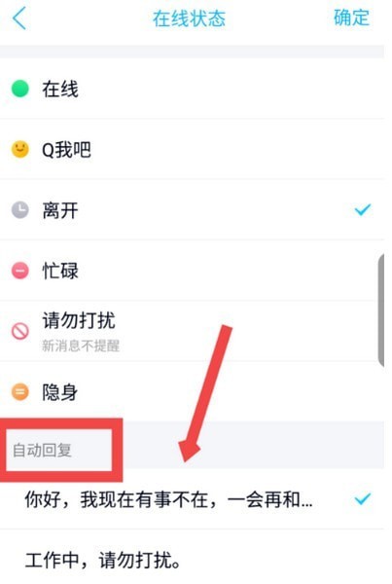Toggle the checkmark on the 你好 auto-reply
The height and width of the screenshot is (584, 392).
coord(363,499)
